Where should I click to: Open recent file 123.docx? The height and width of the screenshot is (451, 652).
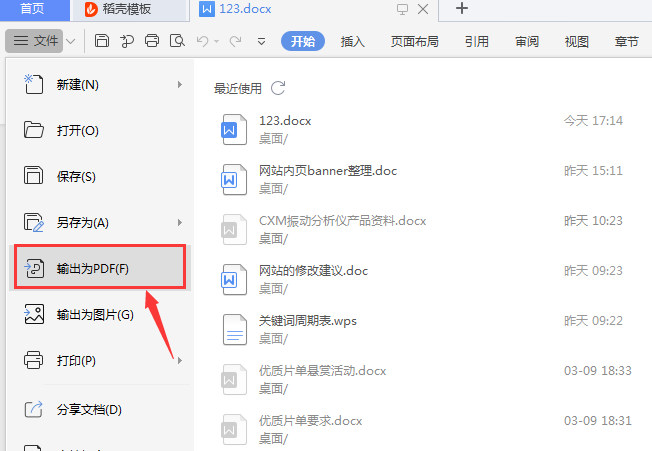(x=424, y=129)
